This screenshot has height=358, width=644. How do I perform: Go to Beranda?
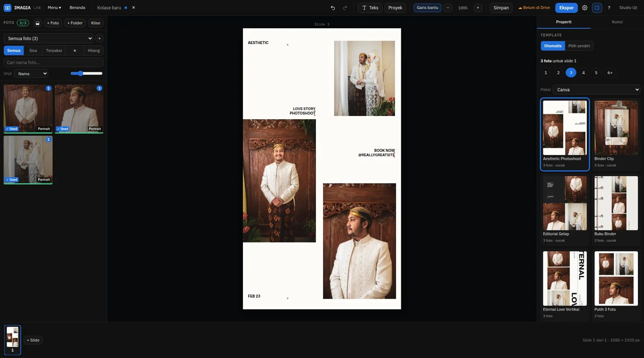[77, 8]
